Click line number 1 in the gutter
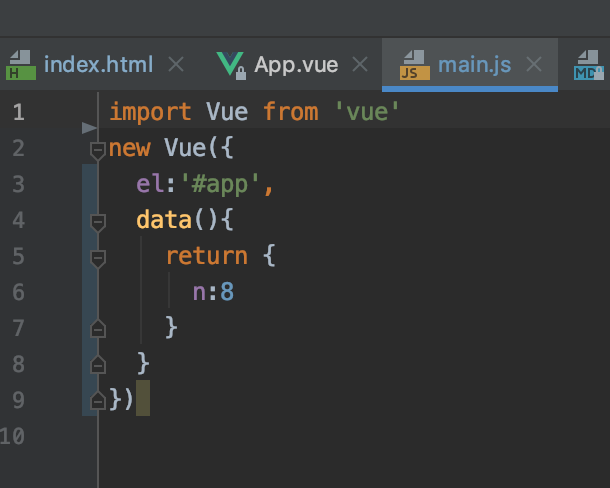 pyautogui.click(x=19, y=112)
